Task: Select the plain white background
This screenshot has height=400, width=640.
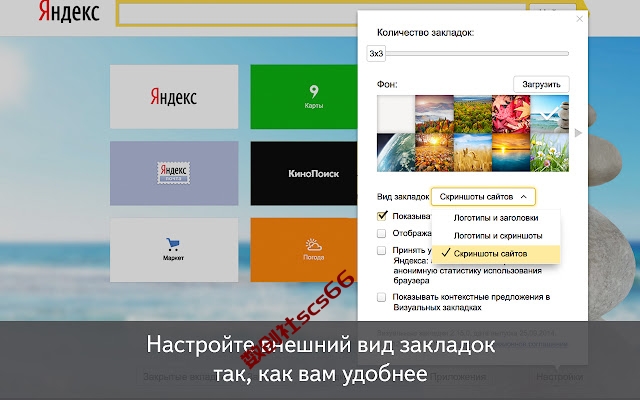Action: tap(396, 114)
